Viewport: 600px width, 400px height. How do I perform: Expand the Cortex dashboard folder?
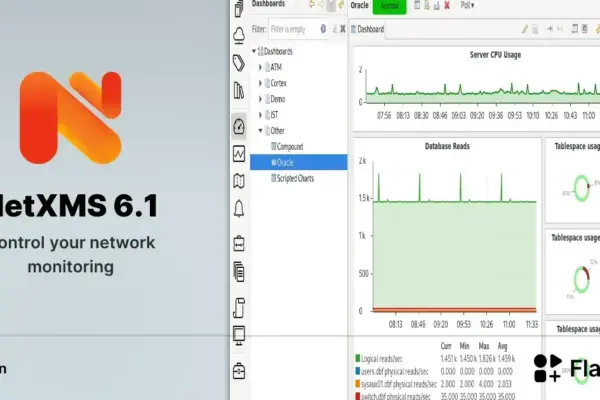point(260,83)
